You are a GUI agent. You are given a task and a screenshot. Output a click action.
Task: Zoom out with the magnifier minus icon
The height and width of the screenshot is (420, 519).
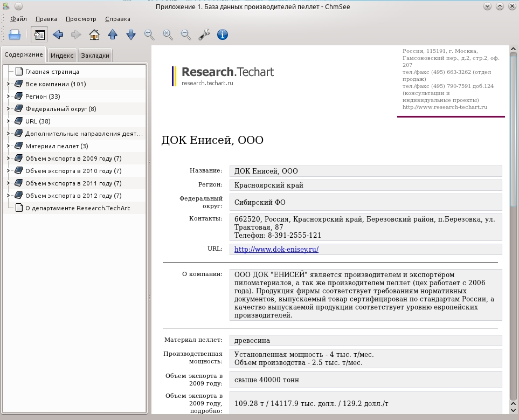186,35
